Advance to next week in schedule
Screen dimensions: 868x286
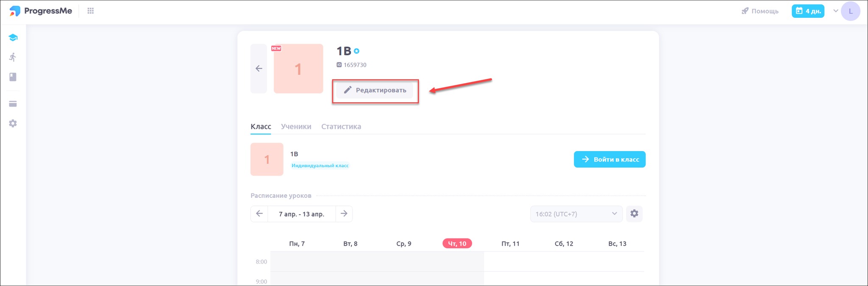(344, 214)
